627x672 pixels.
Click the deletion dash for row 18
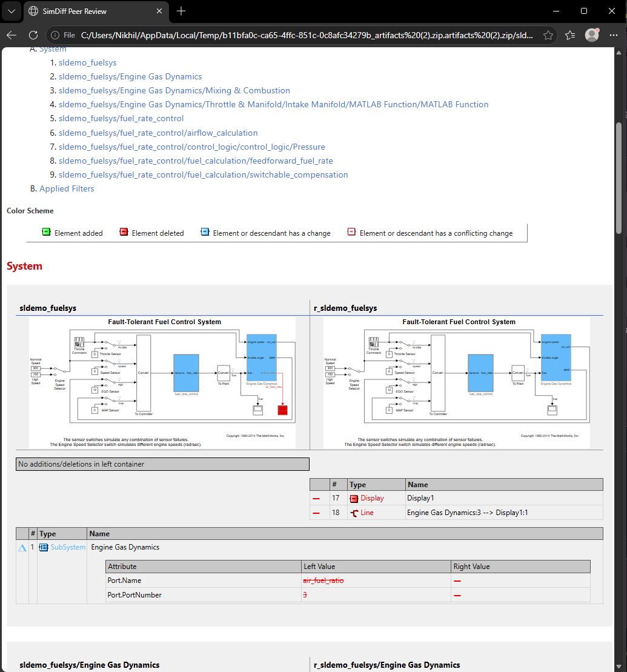click(316, 513)
